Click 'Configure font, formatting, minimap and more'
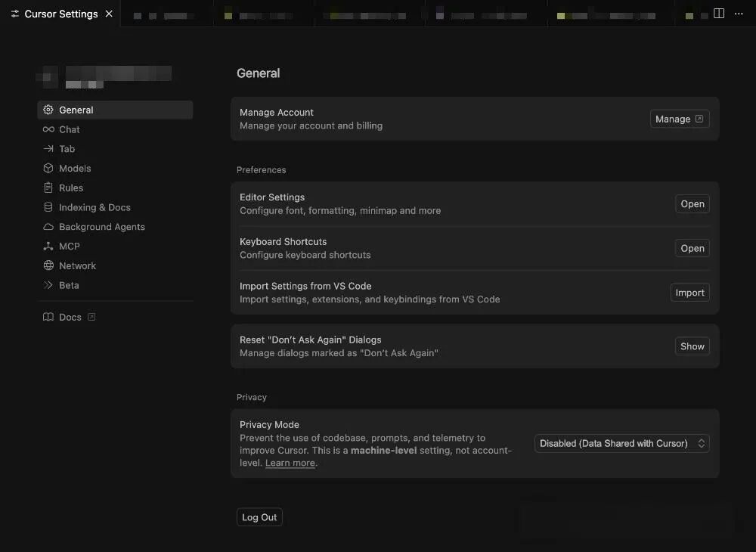Image resolution: width=756 pixels, height=552 pixels. 340,211
